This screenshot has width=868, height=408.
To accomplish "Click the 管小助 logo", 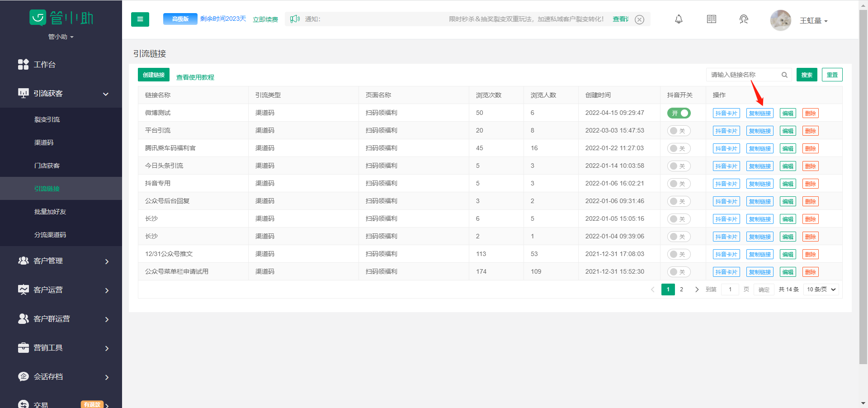I will [x=61, y=18].
